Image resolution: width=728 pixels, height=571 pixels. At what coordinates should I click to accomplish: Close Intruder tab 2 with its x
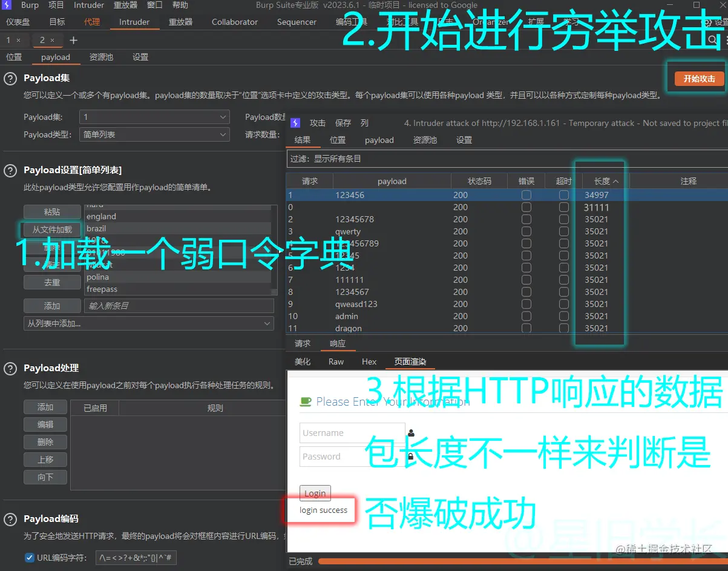coord(52,40)
